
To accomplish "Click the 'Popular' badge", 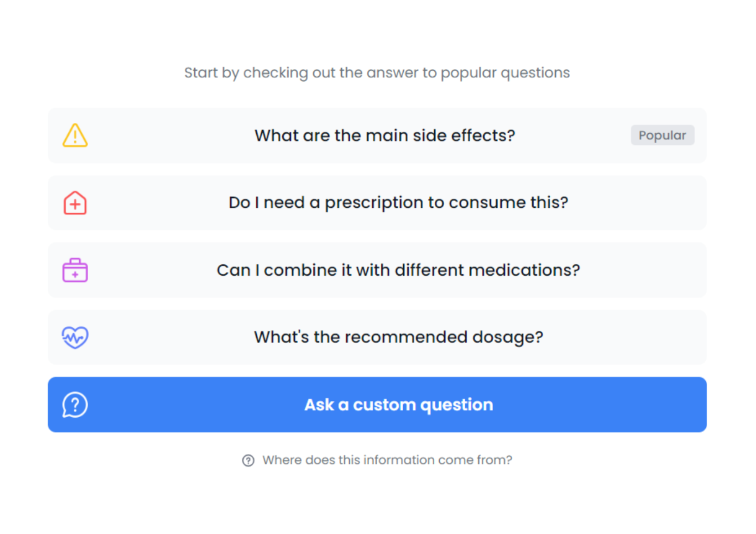I will coord(662,135).
